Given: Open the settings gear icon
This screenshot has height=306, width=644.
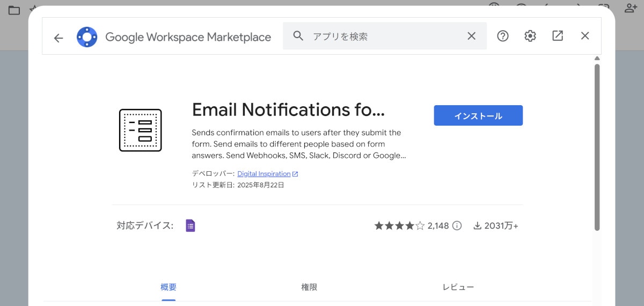Looking at the screenshot, I should pos(530,36).
